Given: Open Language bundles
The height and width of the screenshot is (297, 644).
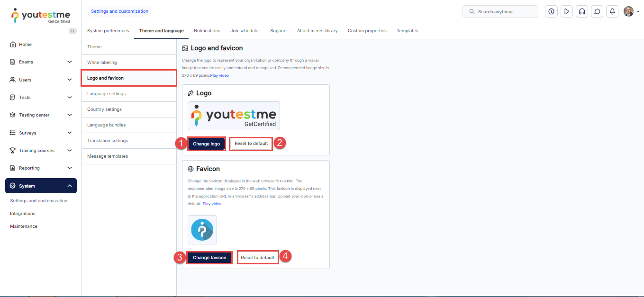Looking at the screenshot, I should point(129,125).
